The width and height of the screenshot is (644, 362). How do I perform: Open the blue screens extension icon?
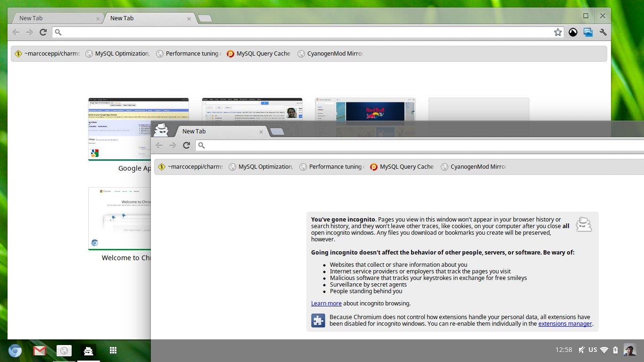(587, 32)
